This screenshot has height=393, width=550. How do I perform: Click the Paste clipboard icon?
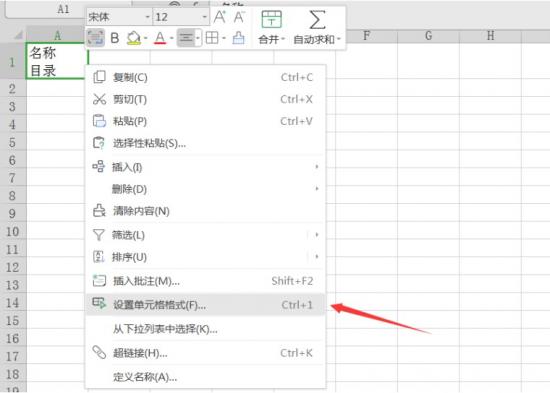(x=99, y=121)
